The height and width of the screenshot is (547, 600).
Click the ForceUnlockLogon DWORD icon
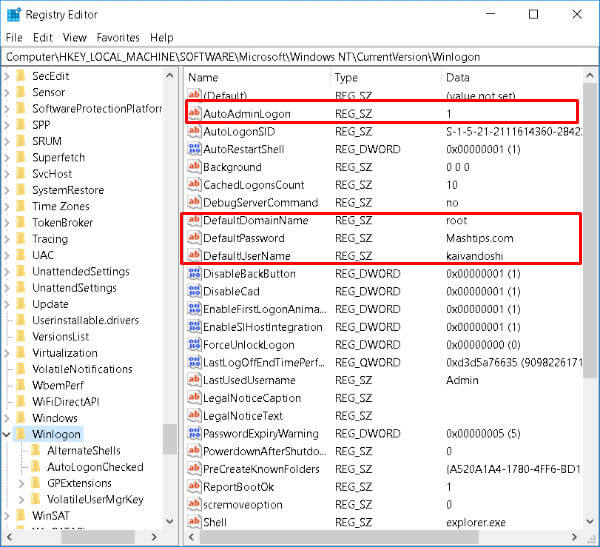click(194, 344)
